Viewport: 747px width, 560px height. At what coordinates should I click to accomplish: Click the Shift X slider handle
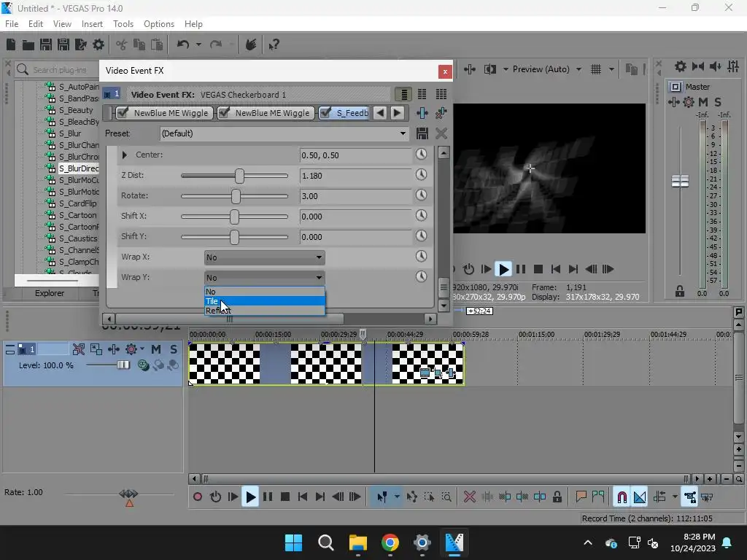coord(234,217)
